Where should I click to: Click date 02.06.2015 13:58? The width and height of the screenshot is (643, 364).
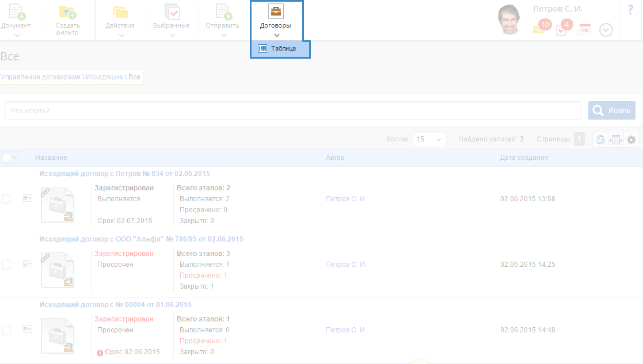coord(528,199)
